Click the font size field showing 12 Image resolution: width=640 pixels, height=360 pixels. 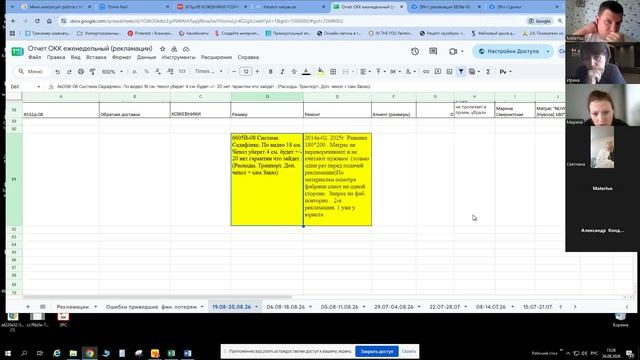246,71
